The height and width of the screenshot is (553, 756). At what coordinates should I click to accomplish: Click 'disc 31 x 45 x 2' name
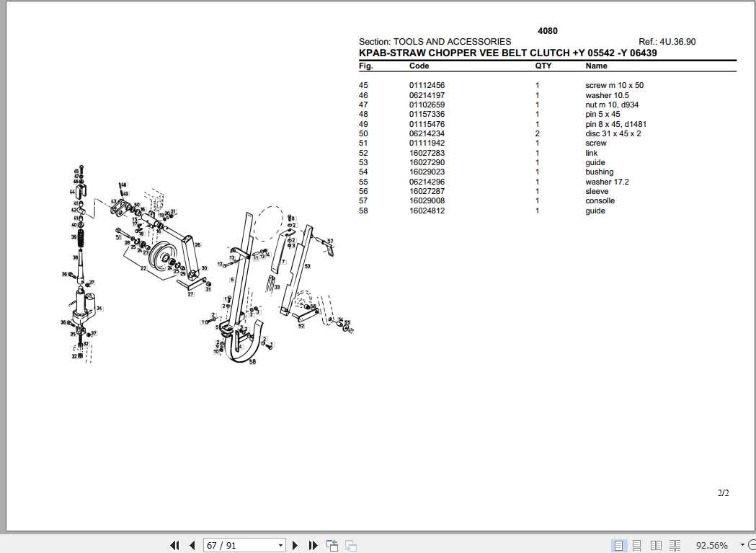(613, 133)
